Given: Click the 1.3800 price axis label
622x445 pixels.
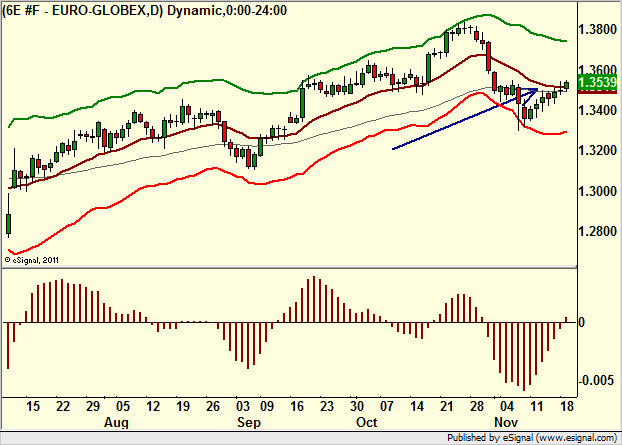Looking at the screenshot, I should (598, 29).
